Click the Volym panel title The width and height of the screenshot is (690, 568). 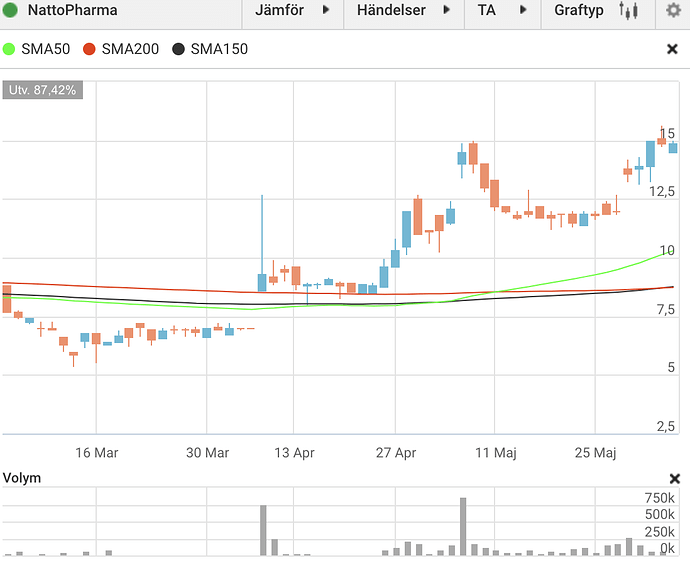[22, 478]
